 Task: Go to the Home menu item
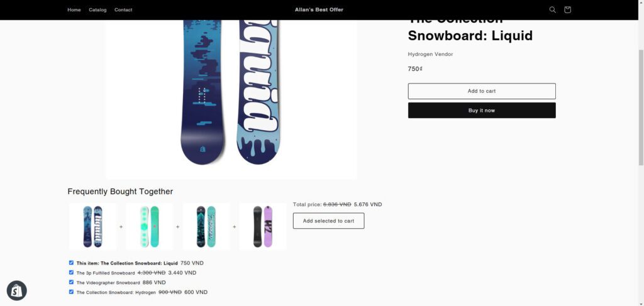[x=74, y=10]
